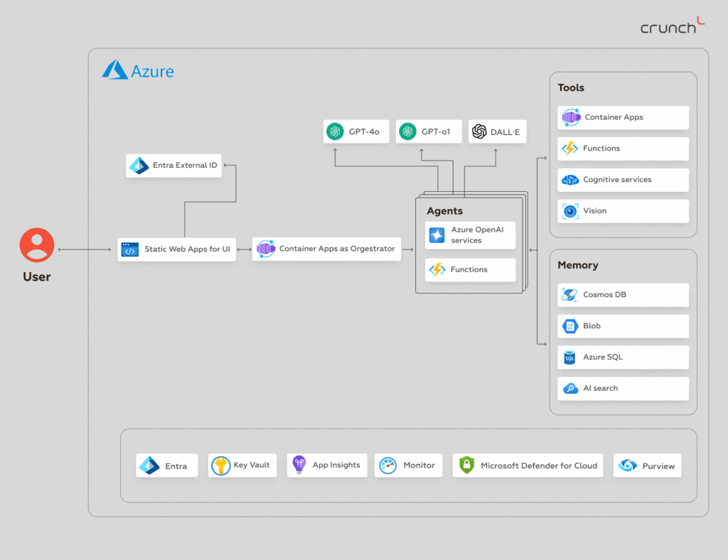This screenshot has width=728, height=560.
Task: Click the AI search cloud icon
Action: 570,388
